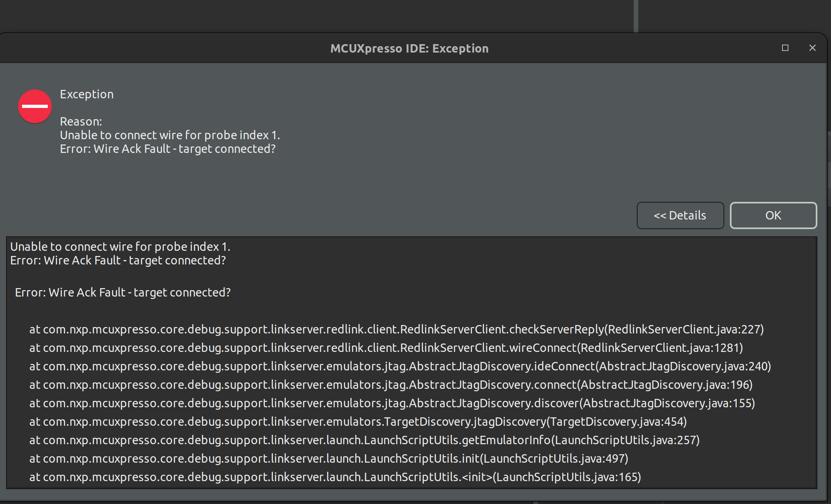Image resolution: width=831 pixels, height=504 pixels.
Task: Select the wireConnect stack trace line
Action: (386, 348)
